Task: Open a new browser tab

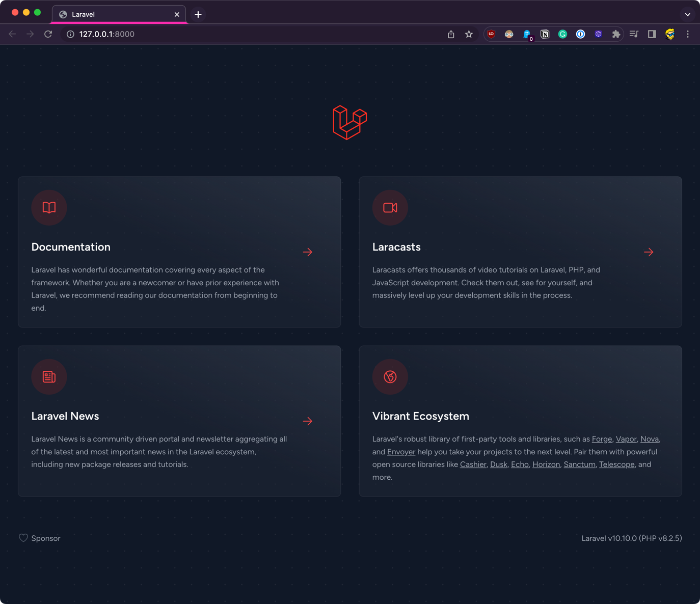Action: [198, 14]
